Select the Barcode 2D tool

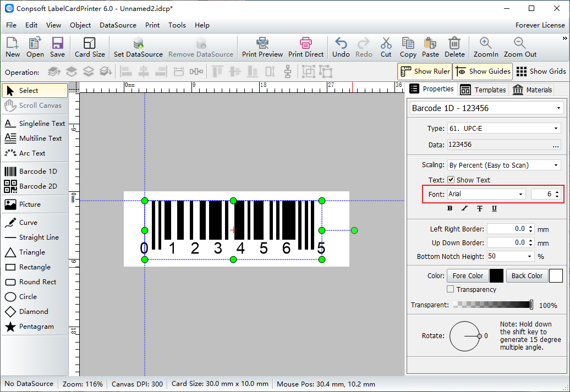pos(35,186)
